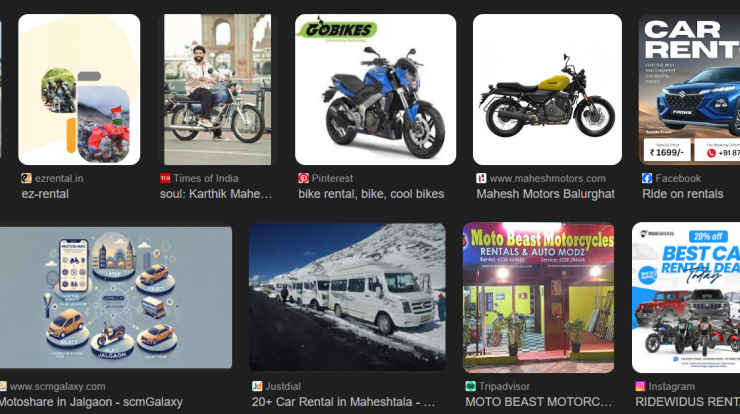Click the Facebook logo icon
740x414 pixels.
[647, 178]
